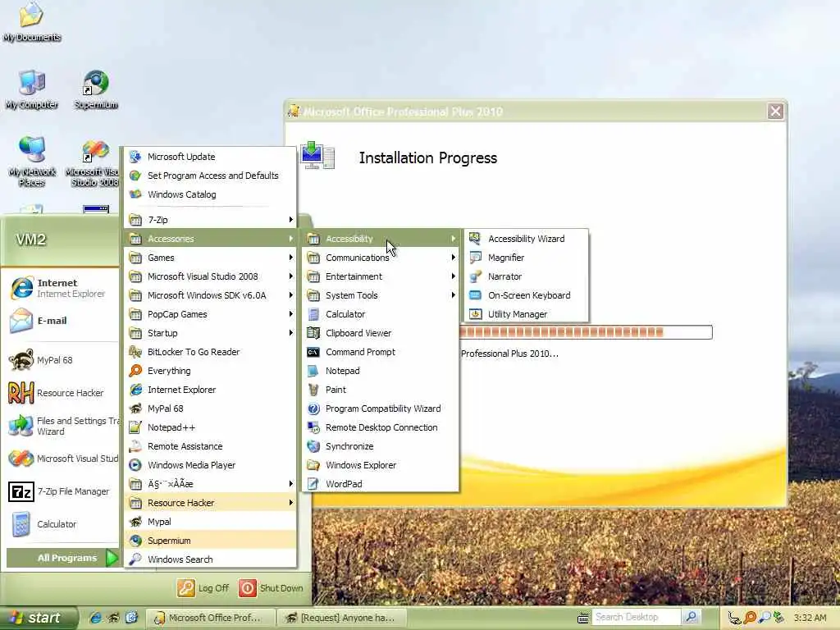Expand the Games program folder

[x=211, y=258]
